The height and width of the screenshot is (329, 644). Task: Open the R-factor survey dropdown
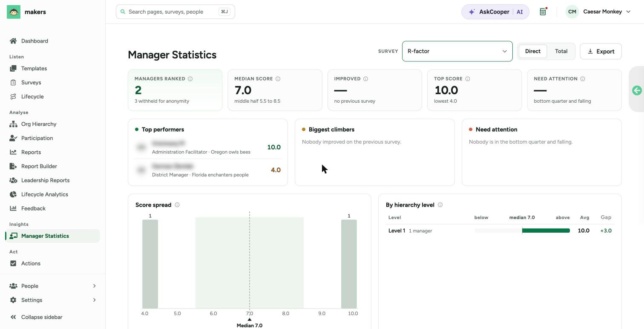(457, 51)
